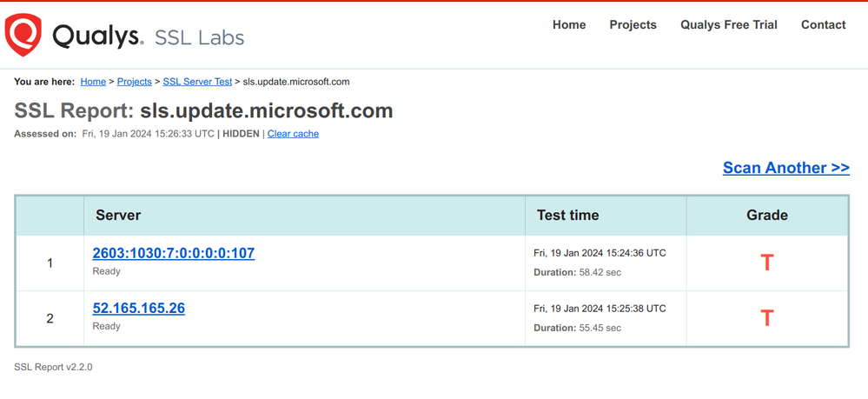Follow the Projects breadcrumb link
Viewport: 868px width, 399px height.
[x=135, y=82]
